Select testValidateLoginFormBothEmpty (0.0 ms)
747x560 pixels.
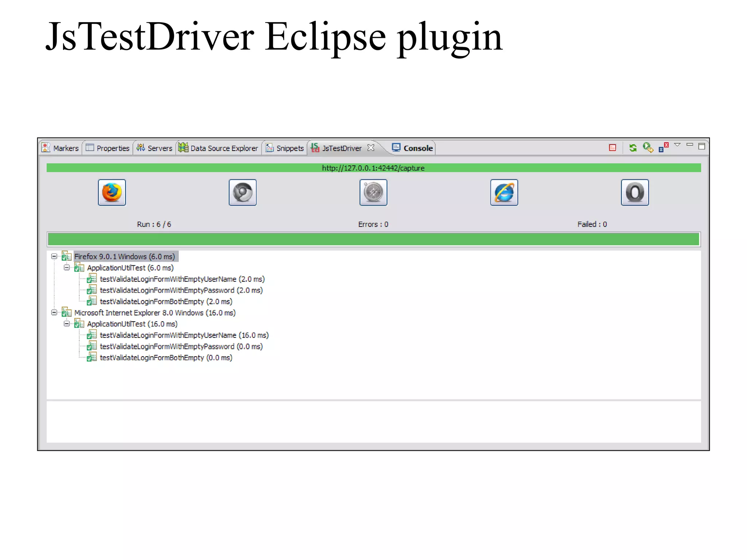click(x=166, y=358)
